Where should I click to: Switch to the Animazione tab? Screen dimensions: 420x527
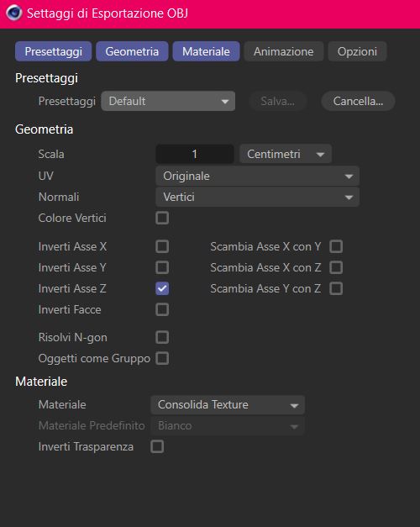284,51
